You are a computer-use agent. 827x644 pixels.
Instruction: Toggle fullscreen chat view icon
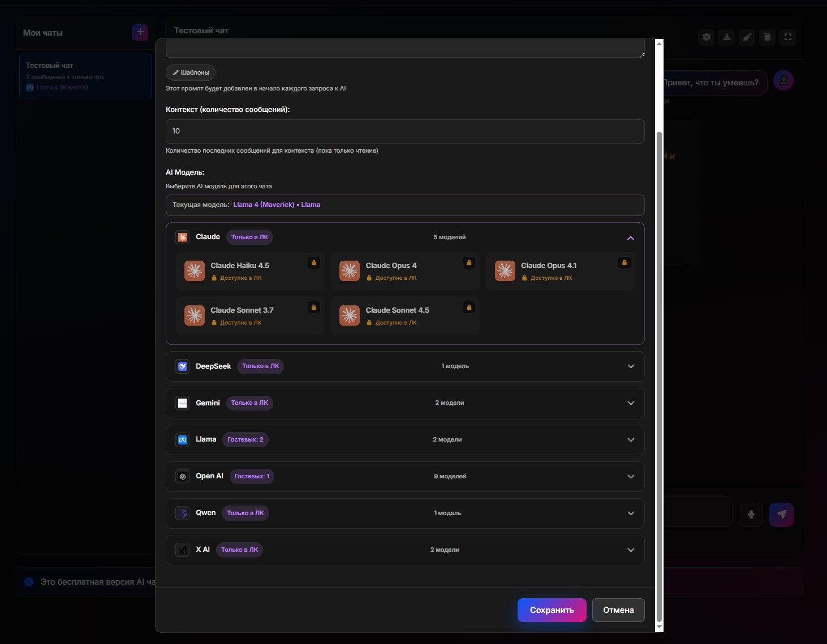click(x=788, y=37)
